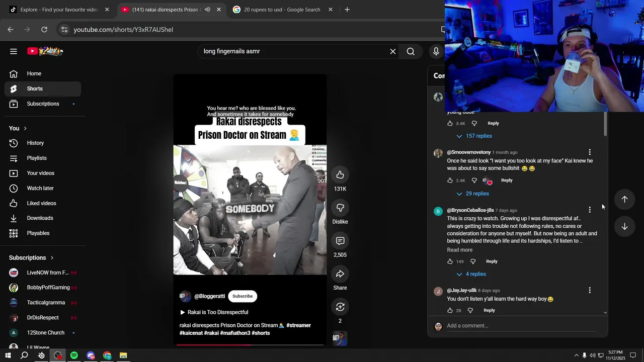Like the short with the 131K thumbs up

(340, 175)
